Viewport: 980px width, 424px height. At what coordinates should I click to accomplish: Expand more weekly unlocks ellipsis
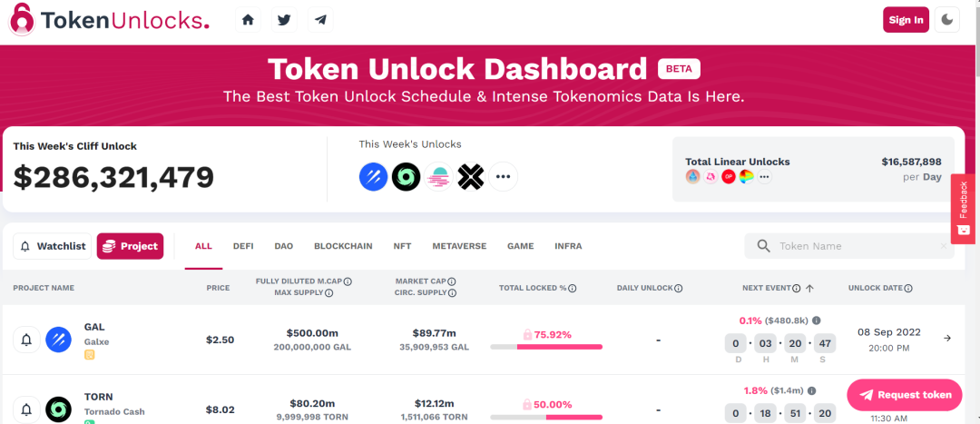504,177
